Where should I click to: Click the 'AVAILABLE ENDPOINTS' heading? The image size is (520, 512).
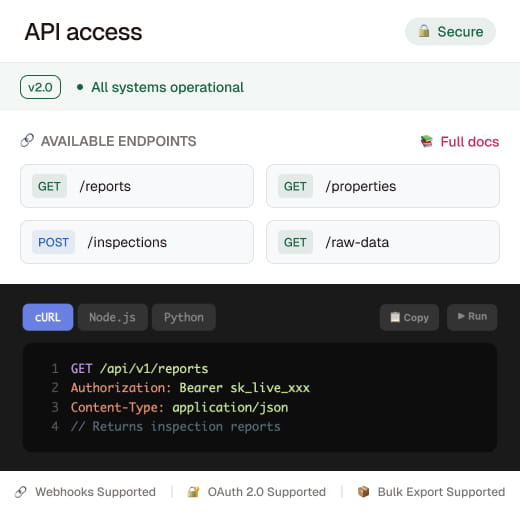click(119, 141)
